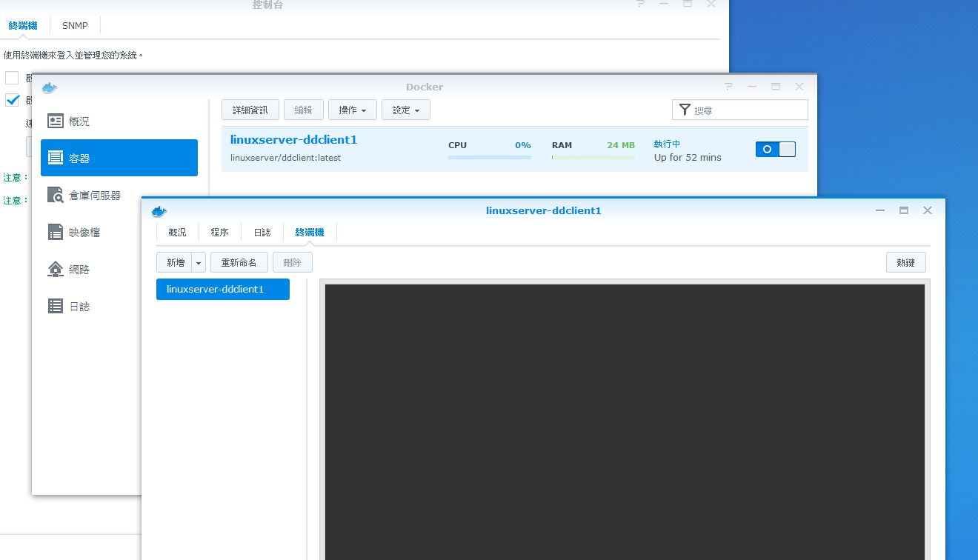Open the 設定 dropdown in Docker toolbar

(x=406, y=110)
